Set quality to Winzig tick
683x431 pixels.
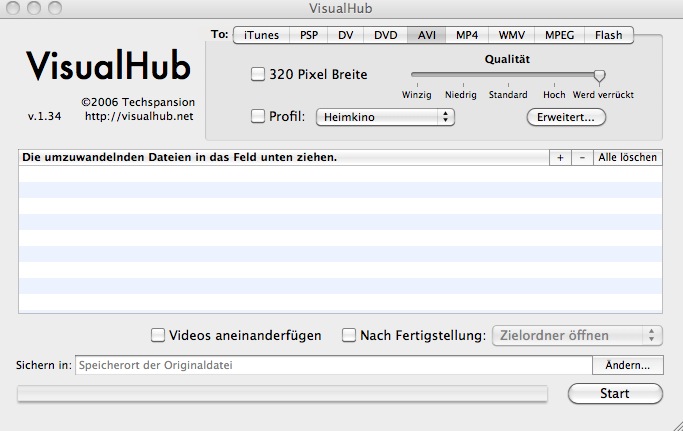click(417, 85)
